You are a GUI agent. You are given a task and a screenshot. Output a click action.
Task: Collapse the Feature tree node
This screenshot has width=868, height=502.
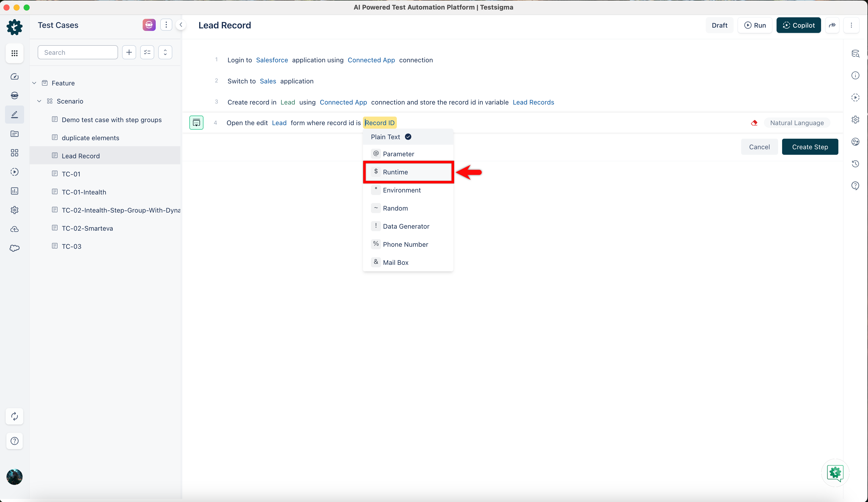(34, 83)
